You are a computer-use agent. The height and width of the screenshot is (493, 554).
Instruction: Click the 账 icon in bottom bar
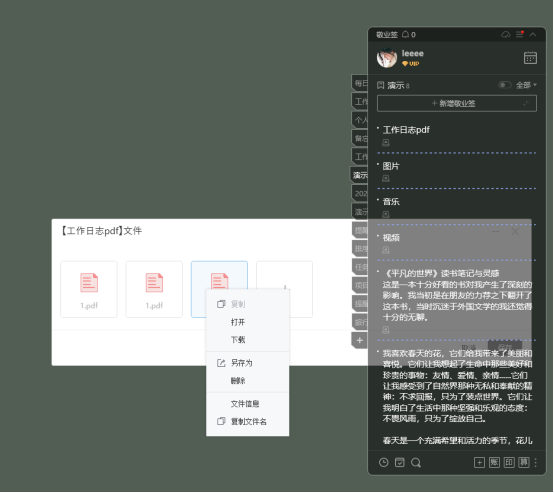click(x=494, y=462)
